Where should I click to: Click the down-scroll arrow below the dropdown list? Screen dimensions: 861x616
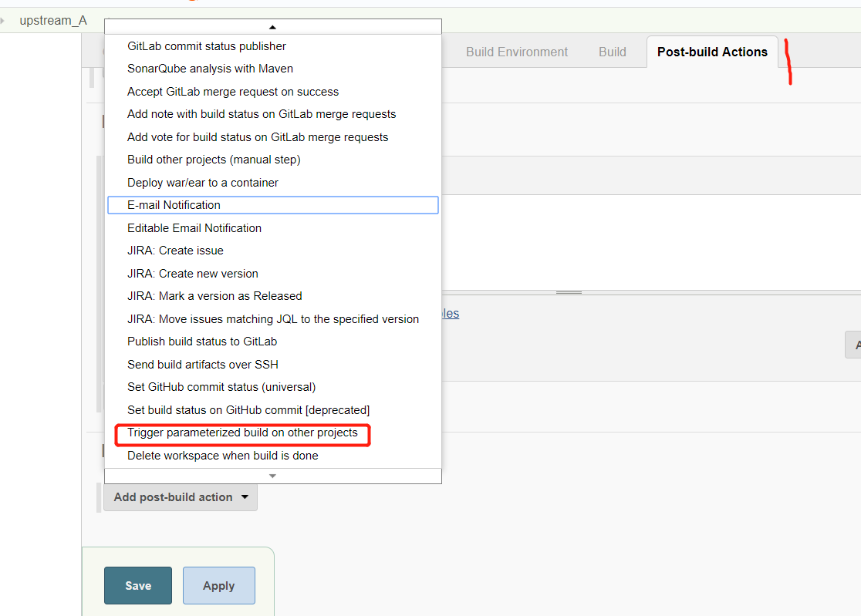tap(272, 476)
